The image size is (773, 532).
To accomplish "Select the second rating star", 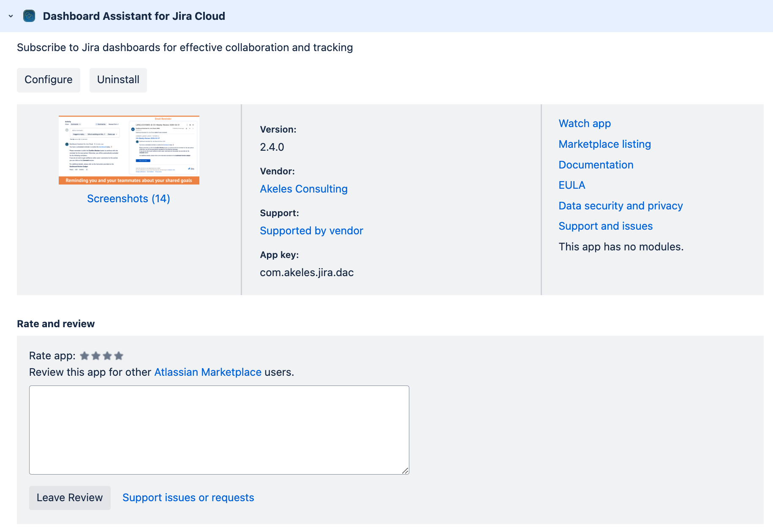I will point(96,356).
